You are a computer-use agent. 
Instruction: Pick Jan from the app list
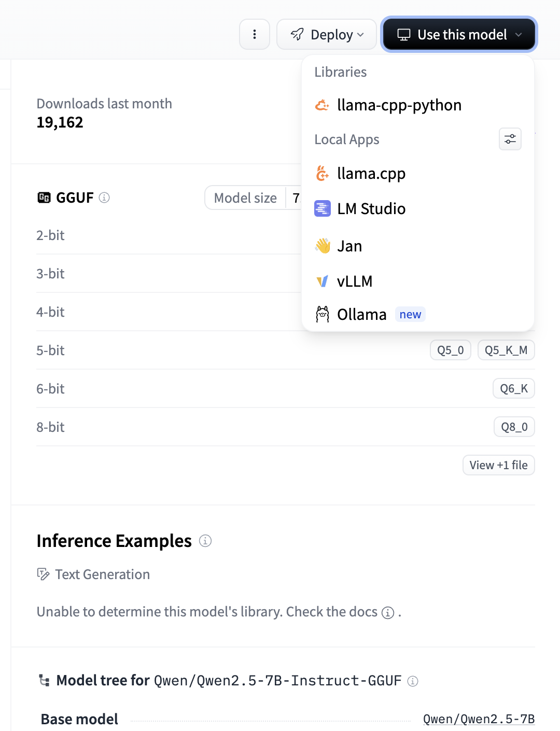click(x=349, y=246)
